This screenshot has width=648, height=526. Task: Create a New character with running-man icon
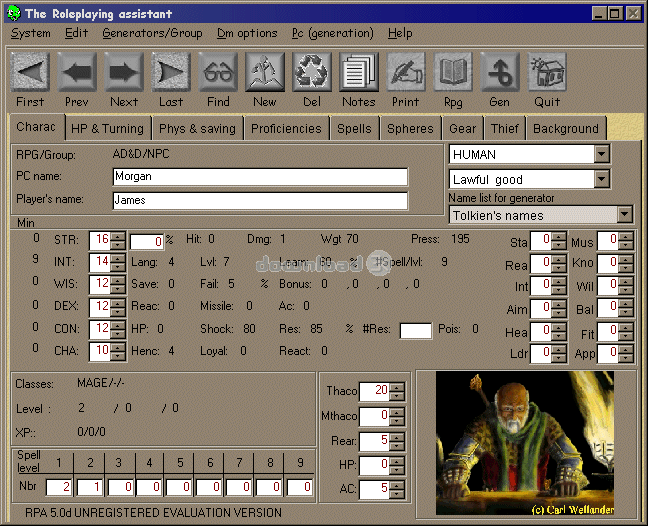click(x=265, y=72)
